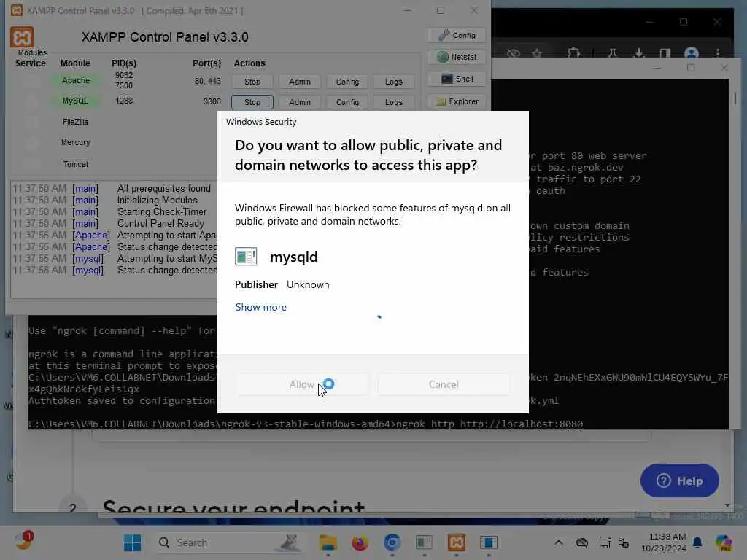Screen dimensions: 747x560
Task: Open MySQL Admin page
Action: (x=299, y=102)
